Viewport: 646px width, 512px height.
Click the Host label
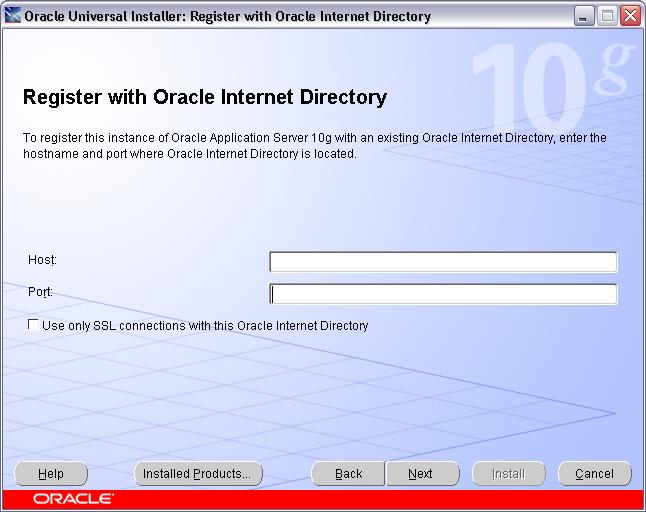click(42, 260)
